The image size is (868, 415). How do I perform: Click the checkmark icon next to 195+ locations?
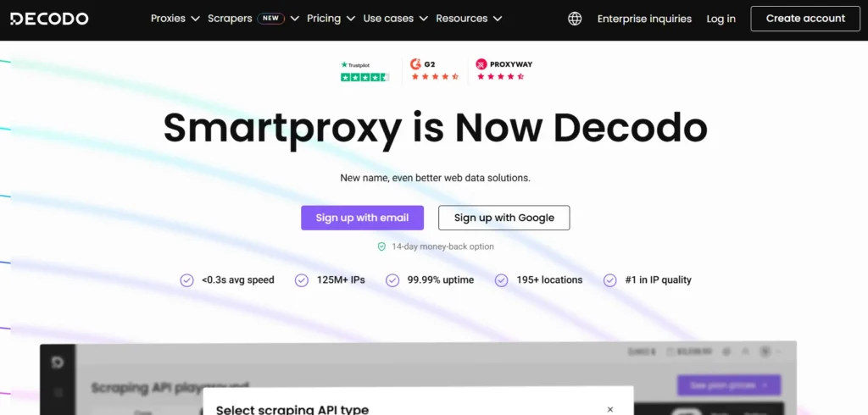point(502,280)
